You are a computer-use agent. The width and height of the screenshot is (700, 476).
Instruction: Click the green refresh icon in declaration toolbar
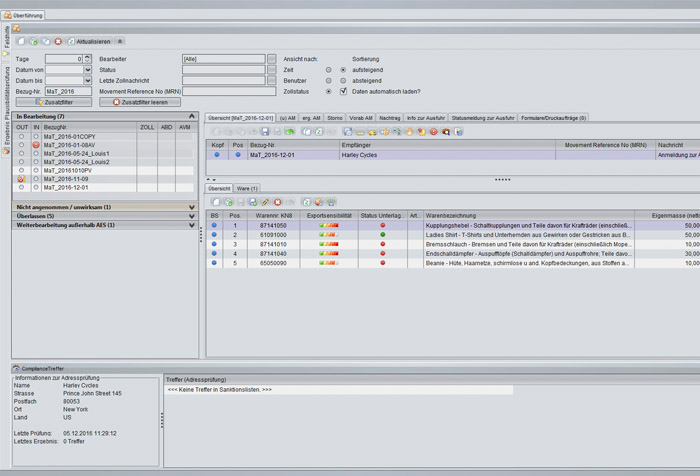[319, 132]
